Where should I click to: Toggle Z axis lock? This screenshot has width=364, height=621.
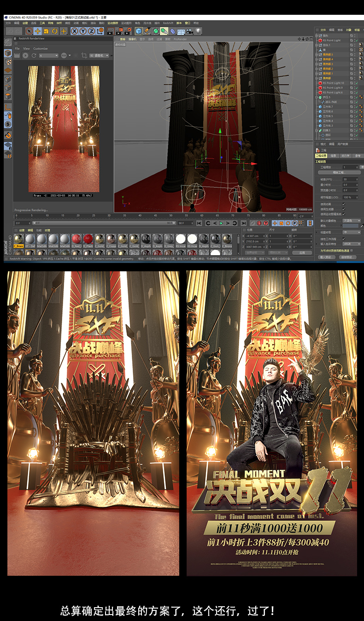click(x=91, y=31)
